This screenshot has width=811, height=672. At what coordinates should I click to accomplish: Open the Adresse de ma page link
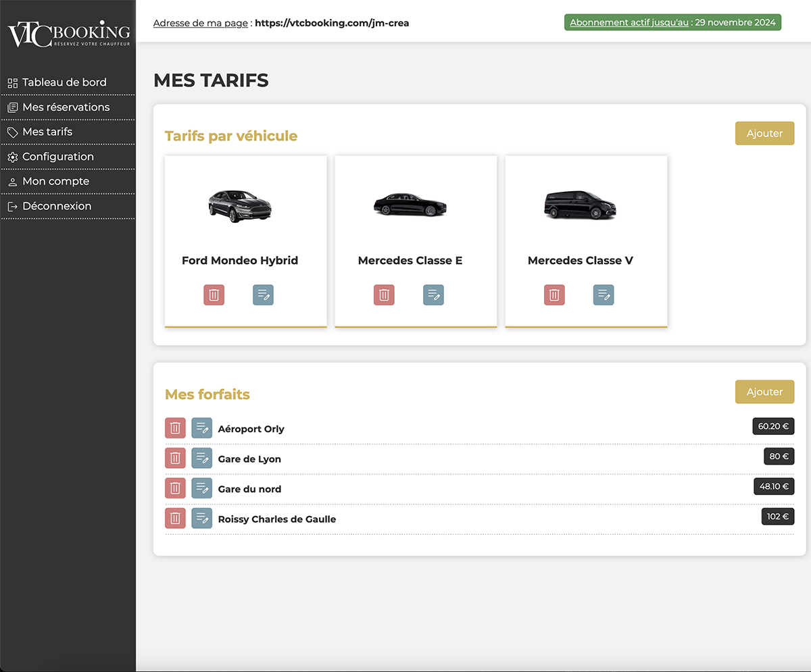tap(201, 23)
